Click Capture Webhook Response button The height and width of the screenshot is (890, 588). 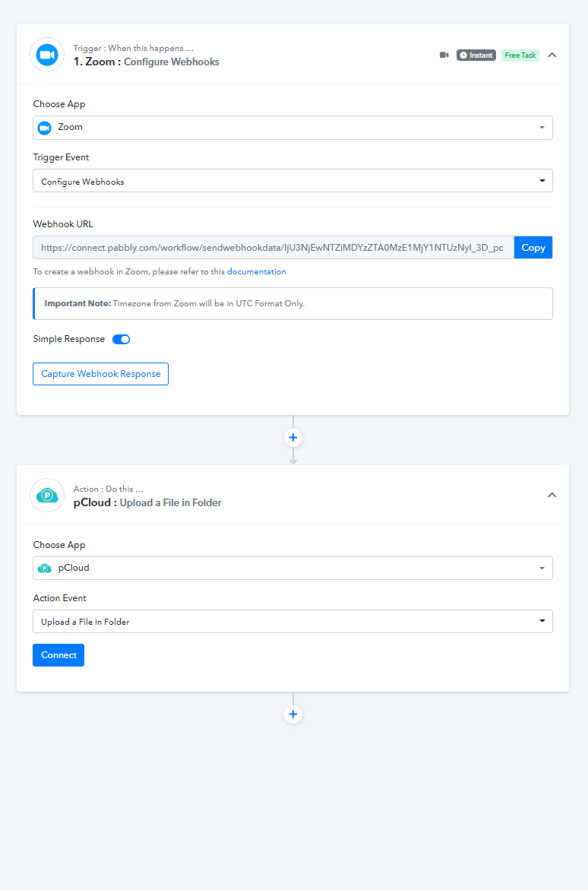click(100, 374)
